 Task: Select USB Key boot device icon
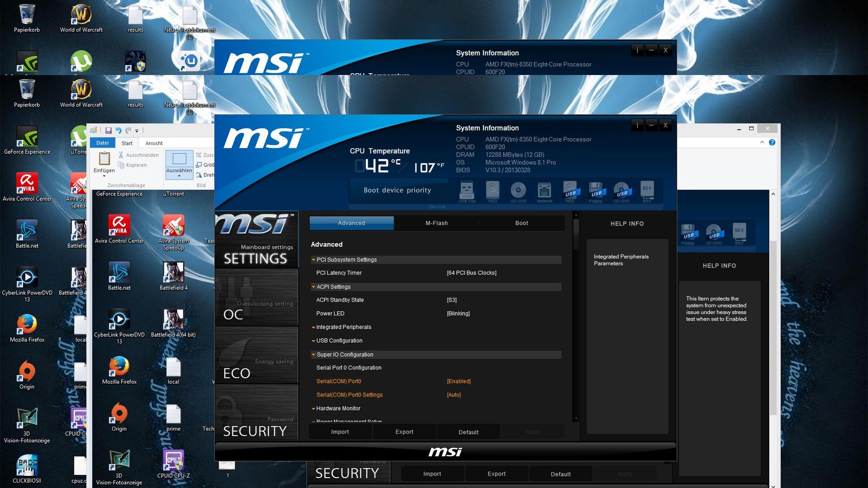point(466,192)
